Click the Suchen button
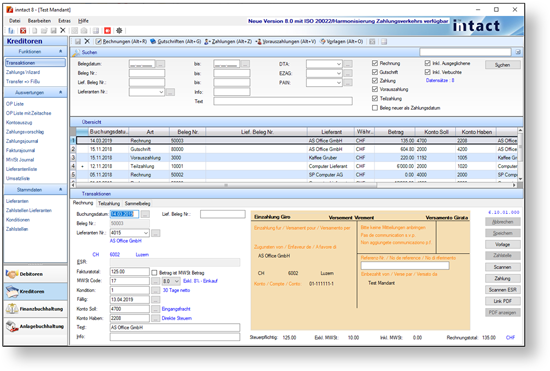 click(503, 65)
